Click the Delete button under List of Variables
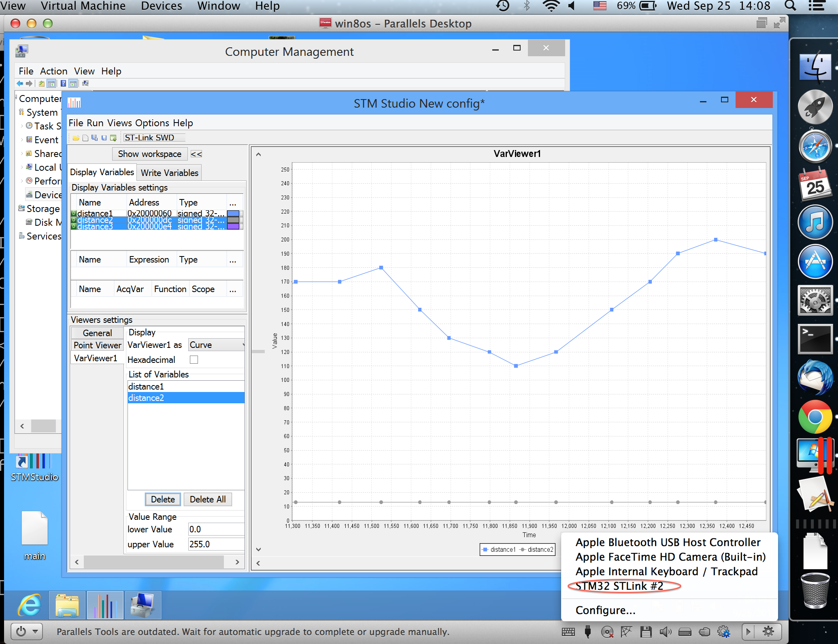Viewport: 838px width, 644px height. (x=163, y=500)
